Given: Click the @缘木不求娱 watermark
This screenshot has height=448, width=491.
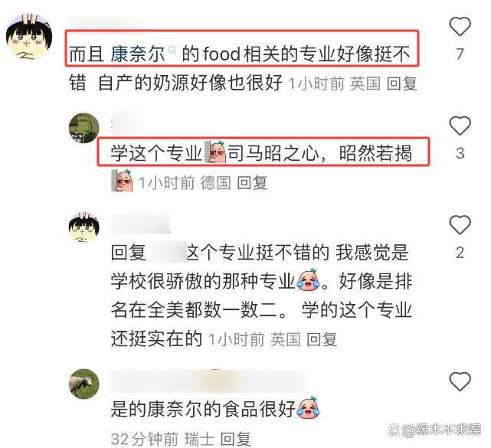Looking at the screenshot, I should coord(434,430).
